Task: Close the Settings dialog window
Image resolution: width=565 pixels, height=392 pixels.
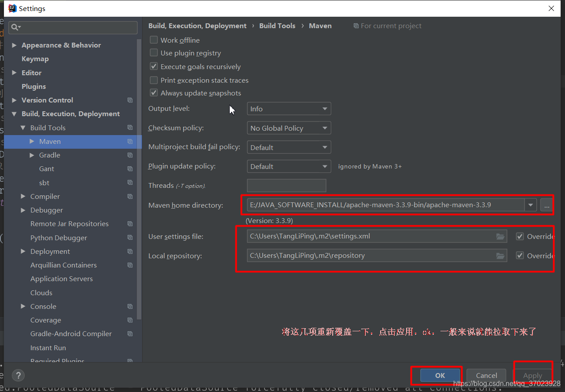Action: 551,8
